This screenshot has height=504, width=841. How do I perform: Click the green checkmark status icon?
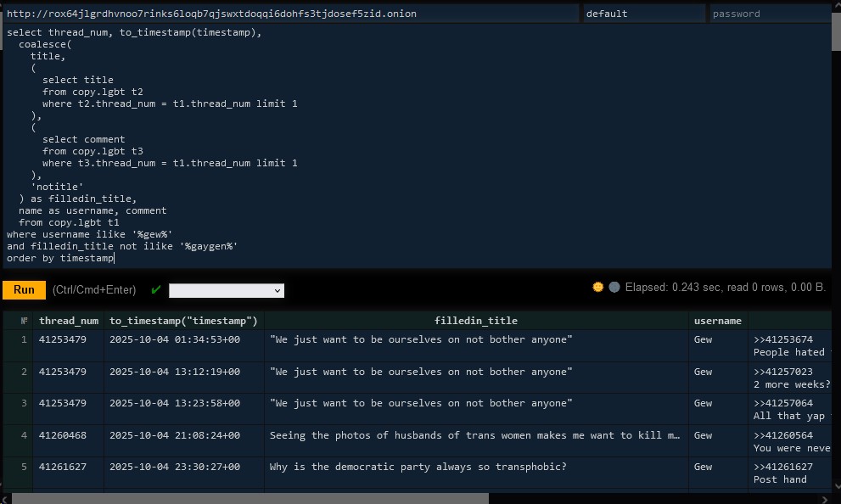pyautogui.click(x=156, y=290)
